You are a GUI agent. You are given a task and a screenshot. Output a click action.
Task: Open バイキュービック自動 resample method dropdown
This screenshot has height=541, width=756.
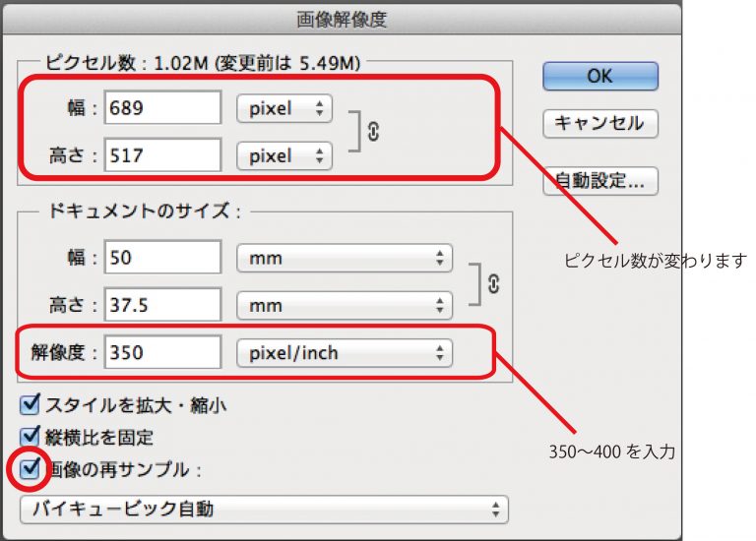pyautogui.click(x=264, y=509)
